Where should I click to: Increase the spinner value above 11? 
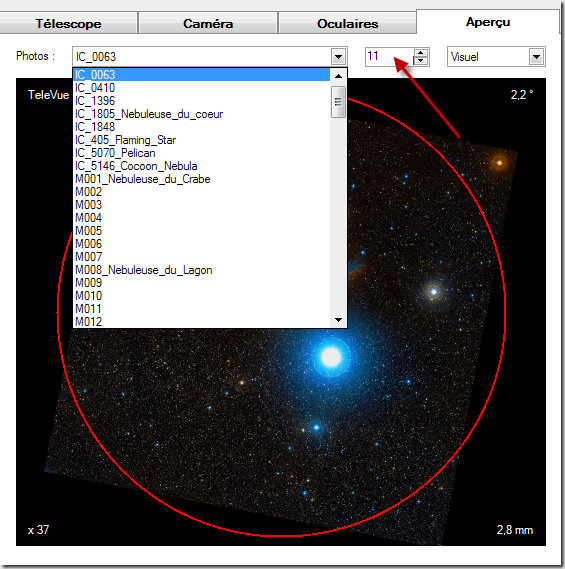(x=421, y=53)
